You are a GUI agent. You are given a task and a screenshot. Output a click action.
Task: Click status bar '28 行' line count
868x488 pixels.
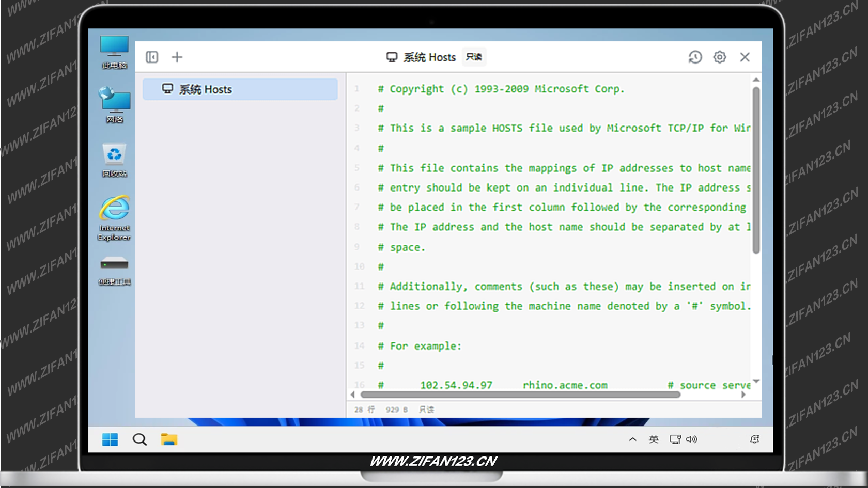pos(364,410)
